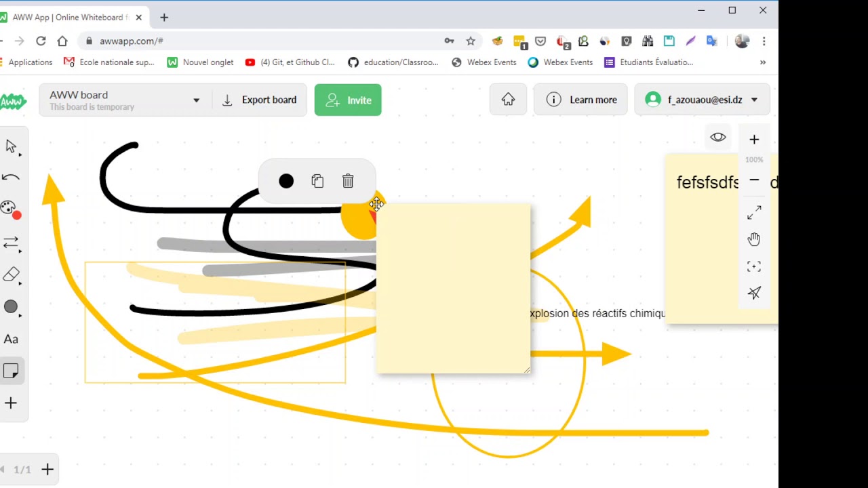
Task: Open the Google Translate extension
Action: point(712,41)
